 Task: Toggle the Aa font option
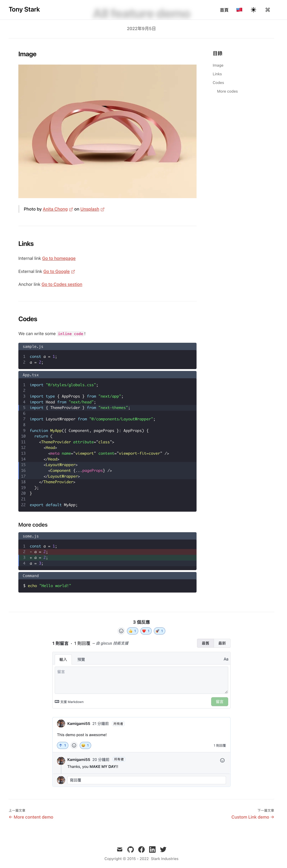[226, 659]
